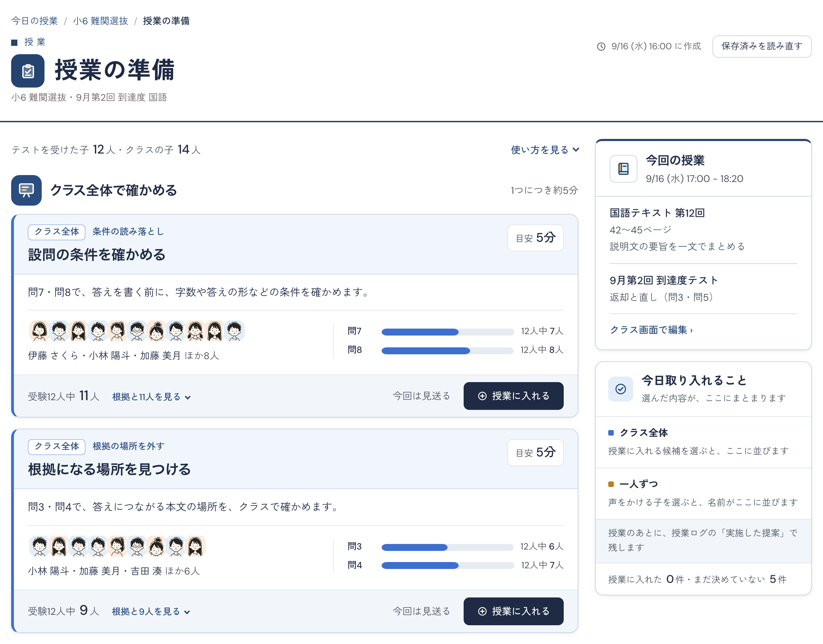Skip 設問の条件 card via 今回は見送る
This screenshot has height=644, width=823.
pyautogui.click(x=421, y=396)
